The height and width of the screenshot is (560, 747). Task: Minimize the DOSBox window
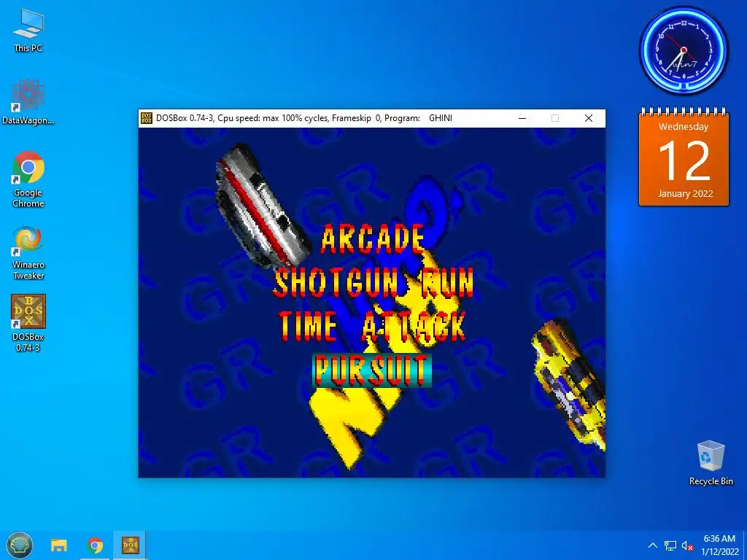coord(522,118)
